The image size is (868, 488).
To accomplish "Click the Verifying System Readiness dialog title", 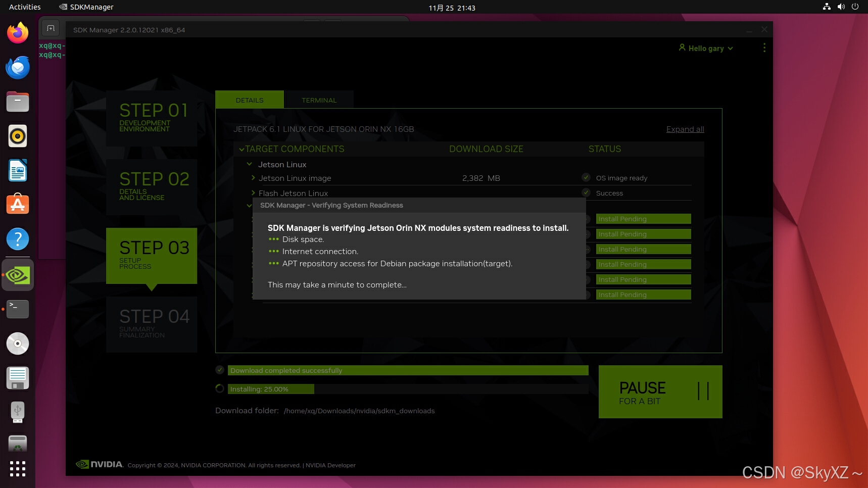I will [331, 205].
